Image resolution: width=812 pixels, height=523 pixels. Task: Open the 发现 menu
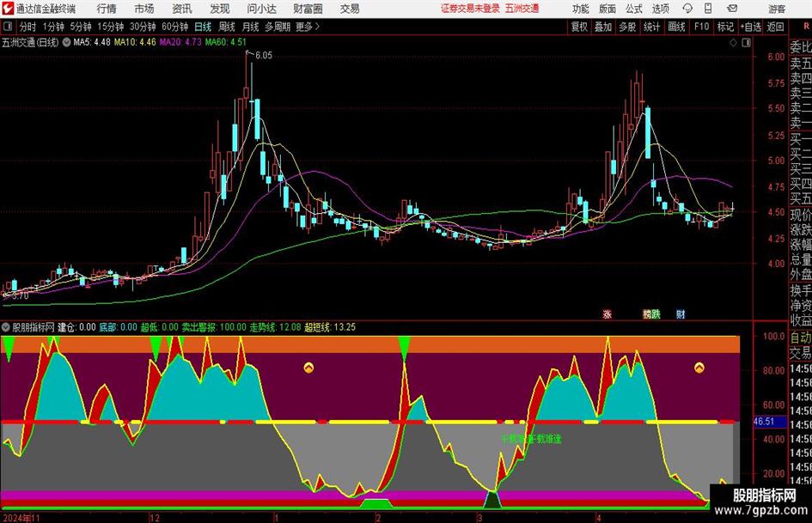220,9
